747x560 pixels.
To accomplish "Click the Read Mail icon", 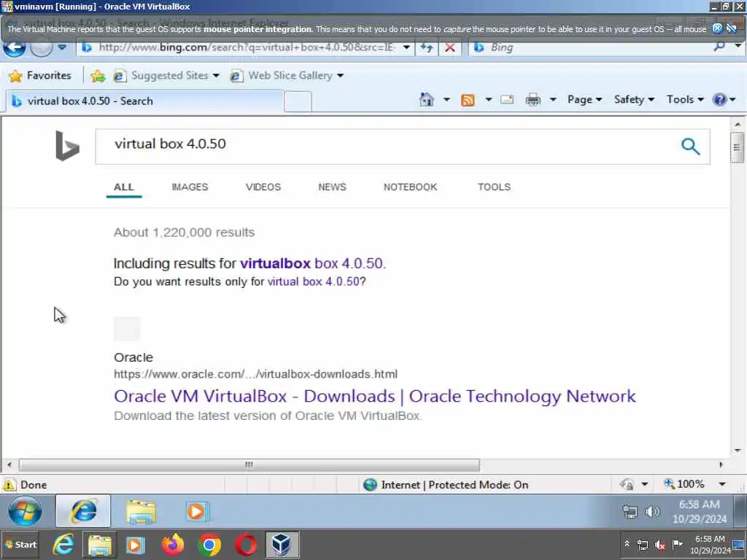I will point(507,99).
